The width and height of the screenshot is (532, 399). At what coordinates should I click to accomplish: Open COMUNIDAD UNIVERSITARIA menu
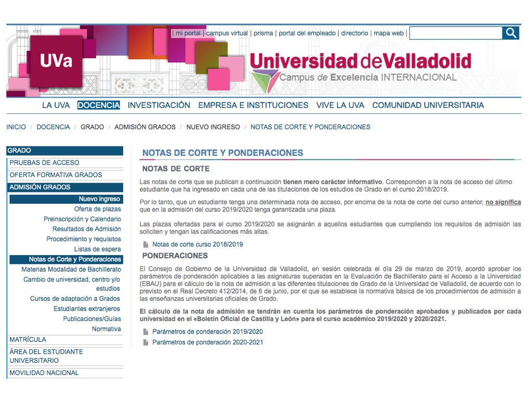point(428,105)
